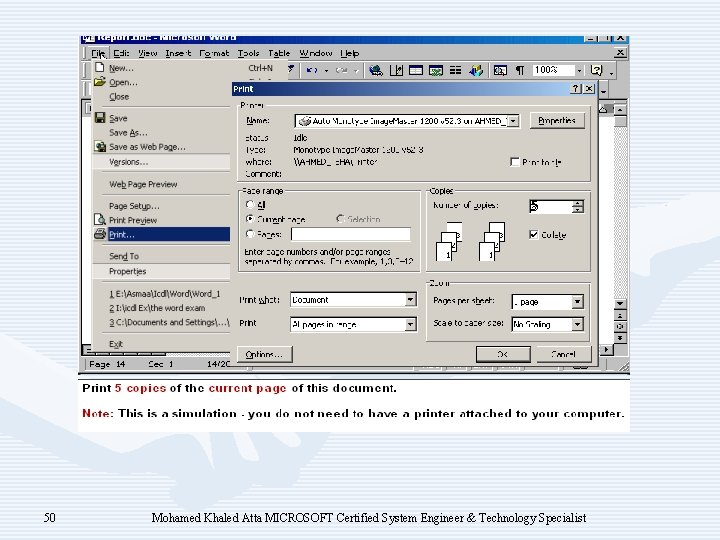Open the Zoom 100% dropdown arrow
720x540 pixels.
579,70
